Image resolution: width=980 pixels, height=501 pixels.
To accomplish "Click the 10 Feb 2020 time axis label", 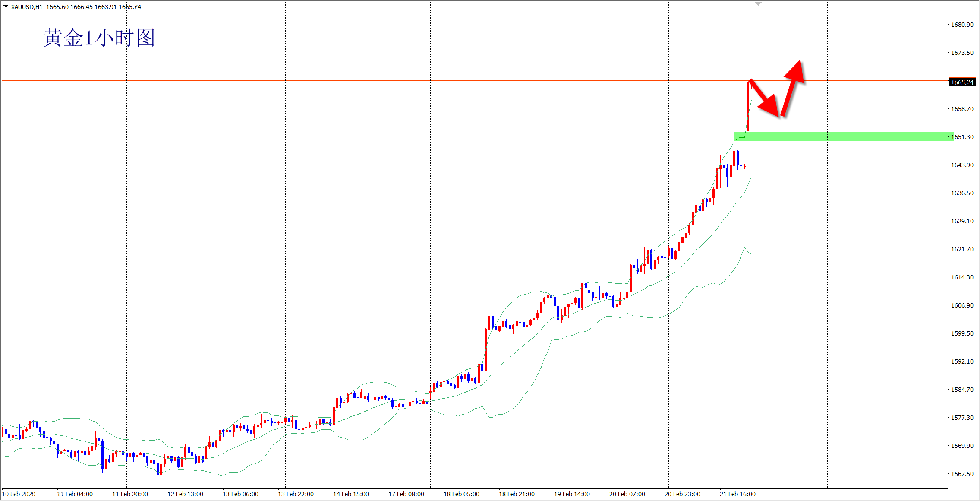I will (x=19, y=494).
